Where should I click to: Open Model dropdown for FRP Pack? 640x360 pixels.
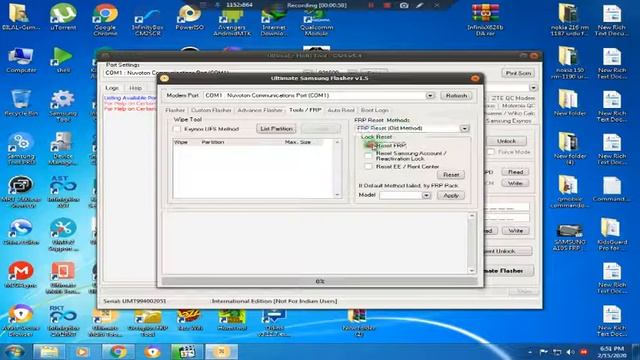point(426,196)
